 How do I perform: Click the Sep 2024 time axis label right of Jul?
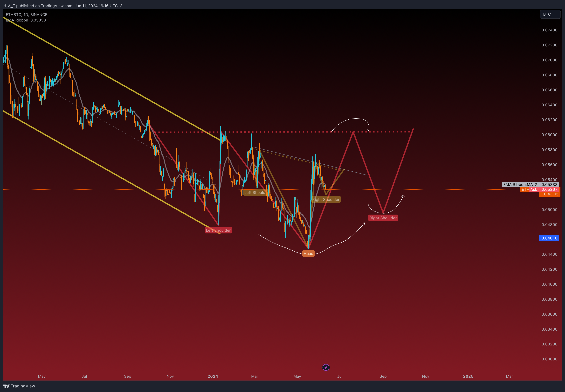click(383, 376)
